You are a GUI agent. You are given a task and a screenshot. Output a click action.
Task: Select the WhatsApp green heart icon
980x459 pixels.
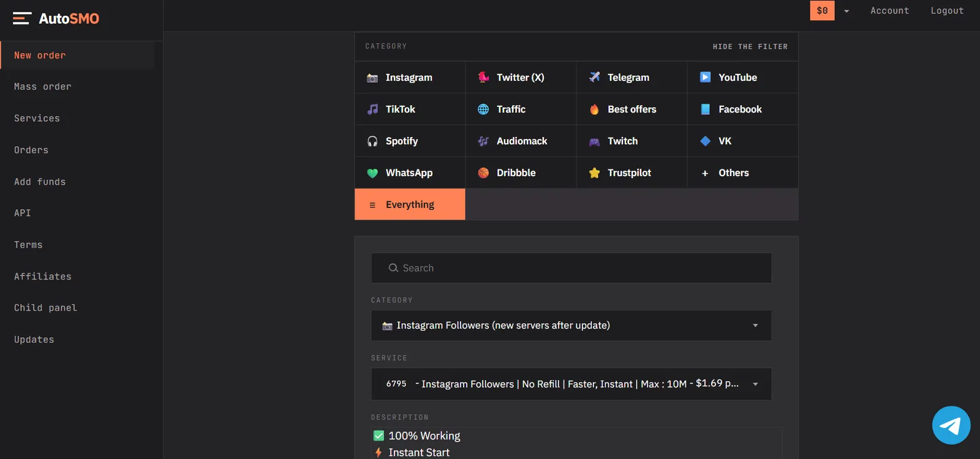[x=372, y=173]
